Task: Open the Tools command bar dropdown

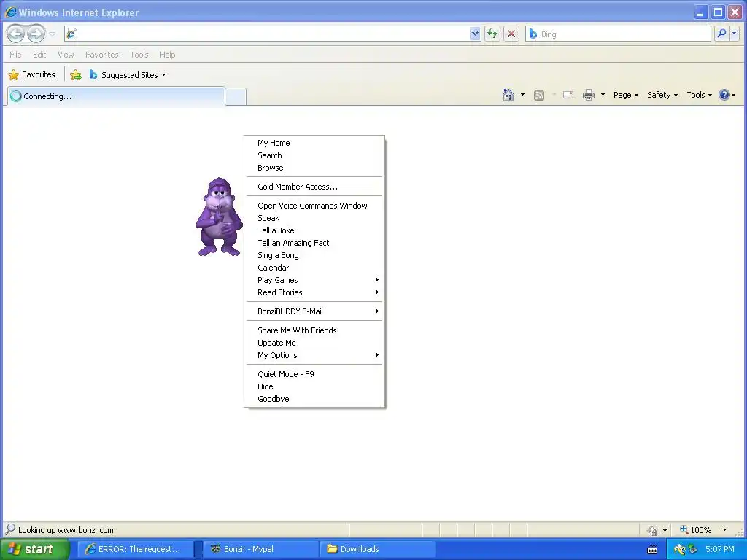Action: [699, 95]
